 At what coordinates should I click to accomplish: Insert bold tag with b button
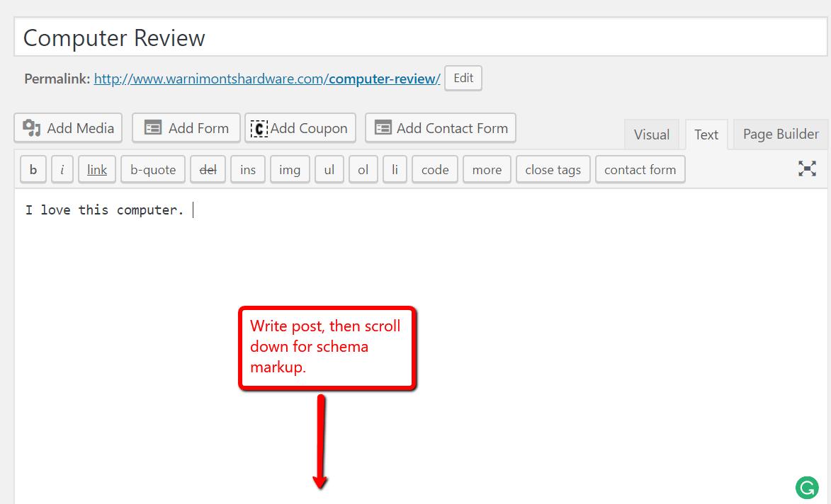coord(33,169)
